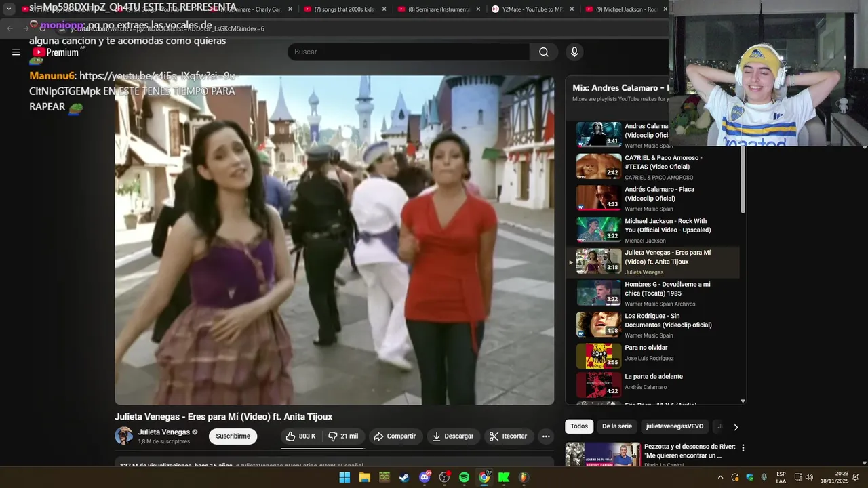Select the julietavenegasVEVO chip
Screen dimensions: 868x488
pyautogui.click(x=675, y=426)
